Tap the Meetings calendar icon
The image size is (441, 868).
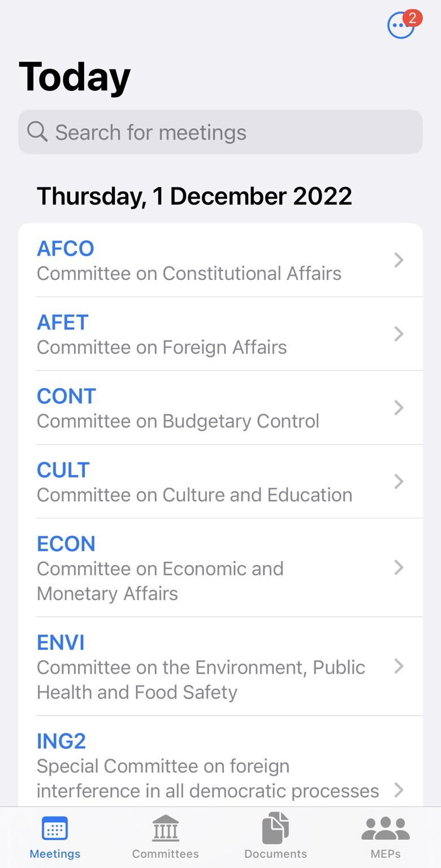tap(55, 829)
